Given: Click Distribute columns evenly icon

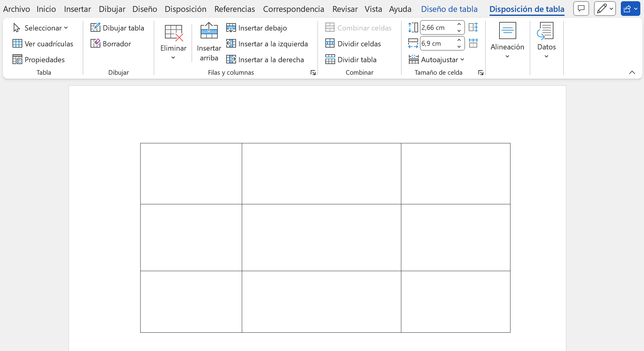Looking at the screenshot, I should 473,43.
